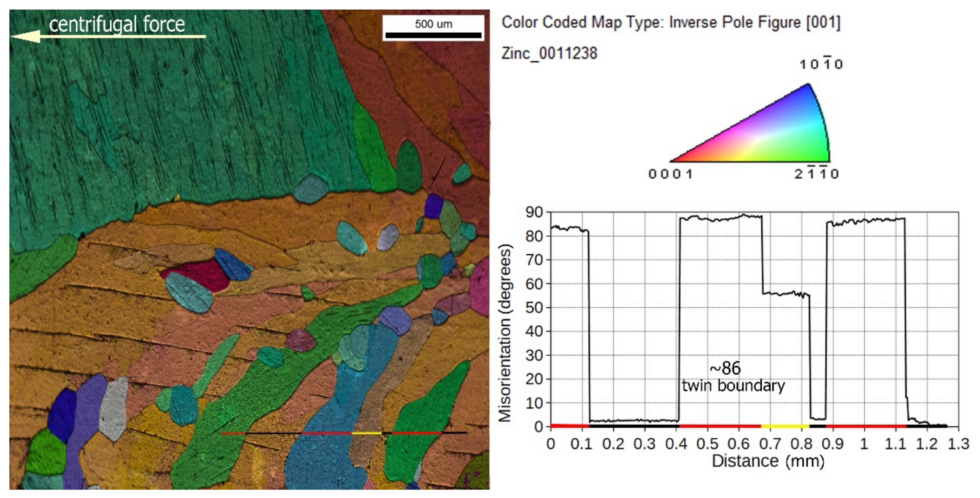This screenshot has height=498, width=980.
Task: Click the first red segment on the plot x-axis
Action: pyautogui.click(x=570, y=426)
